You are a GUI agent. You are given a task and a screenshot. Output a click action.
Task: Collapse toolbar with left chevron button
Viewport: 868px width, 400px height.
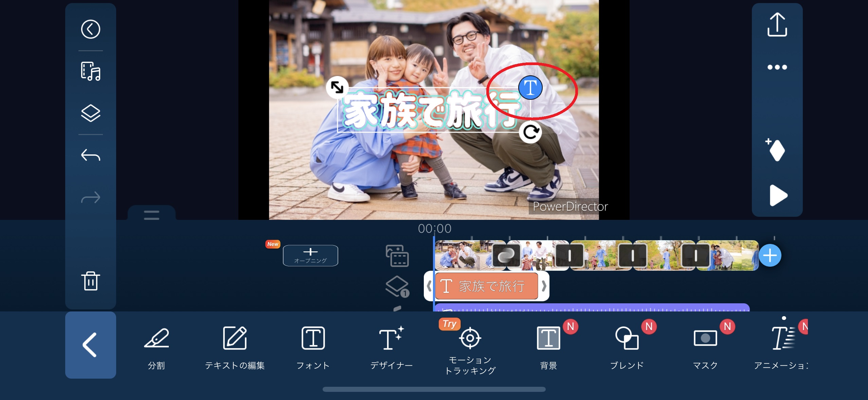[x=91, y=345]
